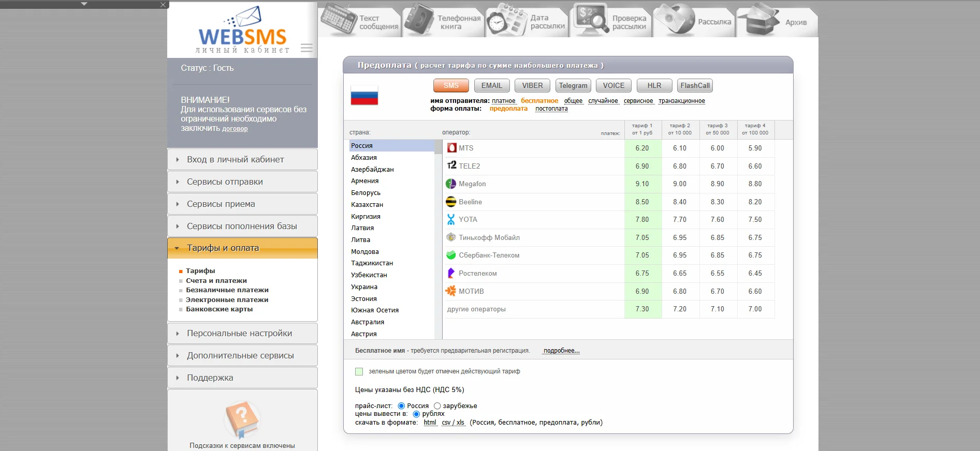980x451 pixels.
Task: Expand Поддержка section
Action: pos(242,378)
